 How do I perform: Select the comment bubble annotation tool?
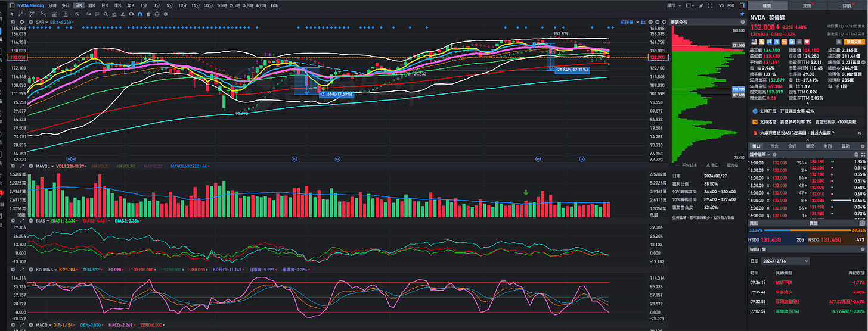(97, 14)
